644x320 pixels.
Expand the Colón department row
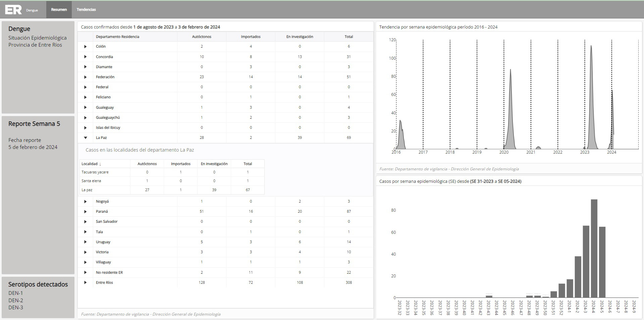click(x=85, y=47)
